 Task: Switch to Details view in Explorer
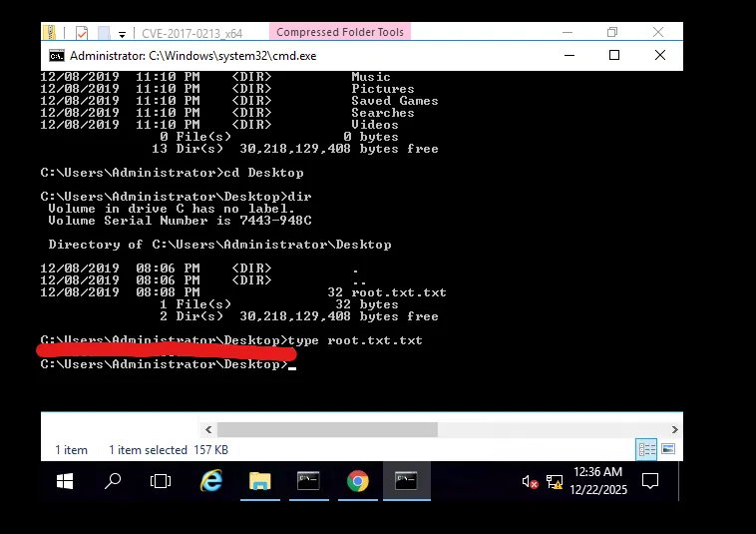click(x=646, y=450)
